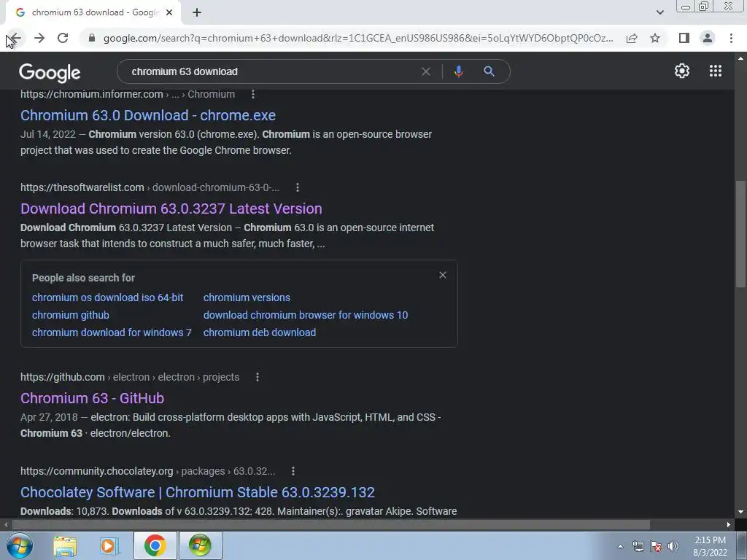Image resolution: width=747 pixels, height=560 pixels.
Task: Open the Google apps grid
Action: point(715,71)
